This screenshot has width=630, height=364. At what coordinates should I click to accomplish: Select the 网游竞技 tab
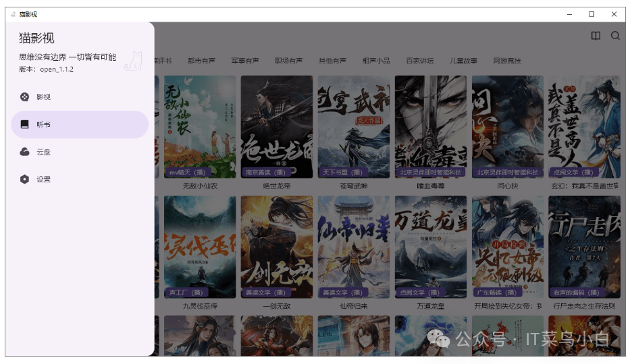507,61
